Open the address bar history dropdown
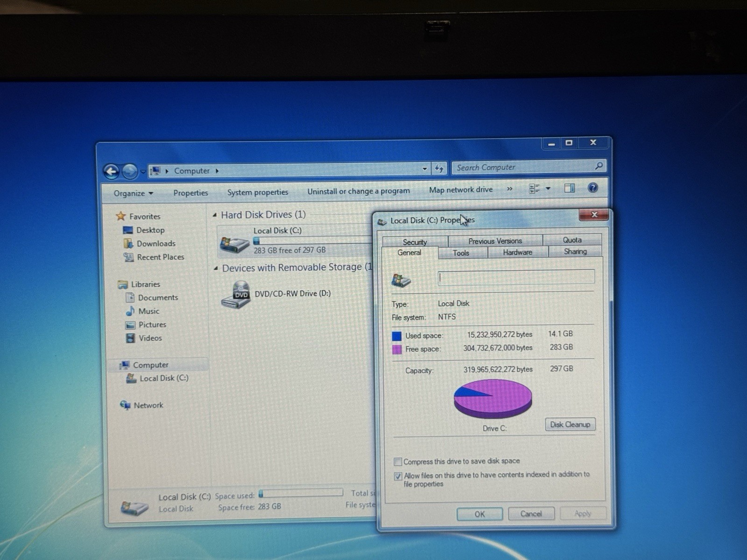The height and width of the screenshot is (560, 747). (424, 168)
